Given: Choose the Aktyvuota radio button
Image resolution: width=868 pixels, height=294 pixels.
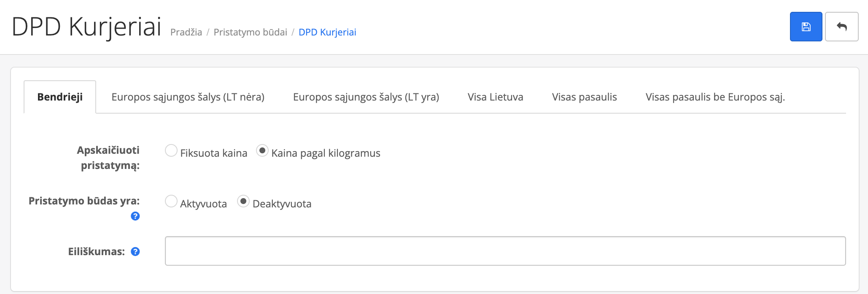Looking at the screenshot, I should [x=171, y=201].
